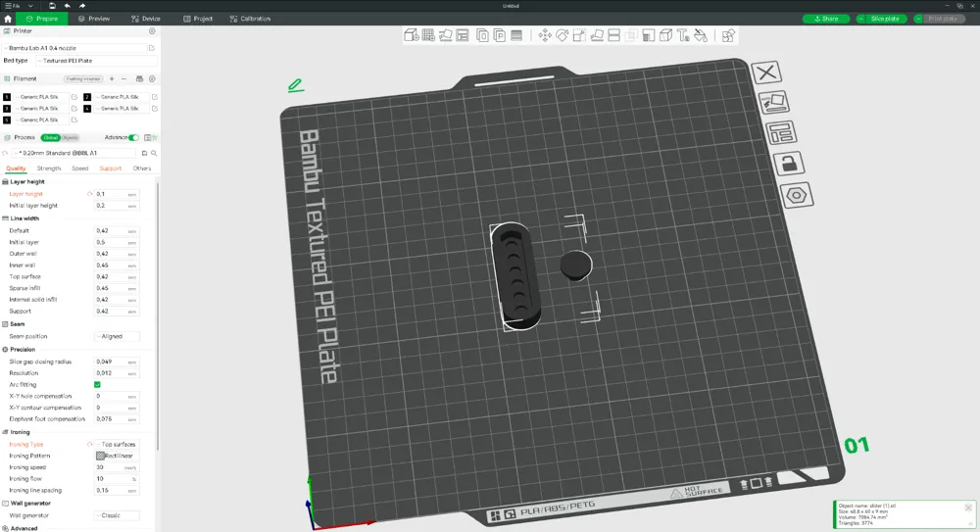Screen dimensions: 980x532
Task: Open the Bambu Lab A1 0.4 nozzle printer dropdown
Action: point(75,48)
